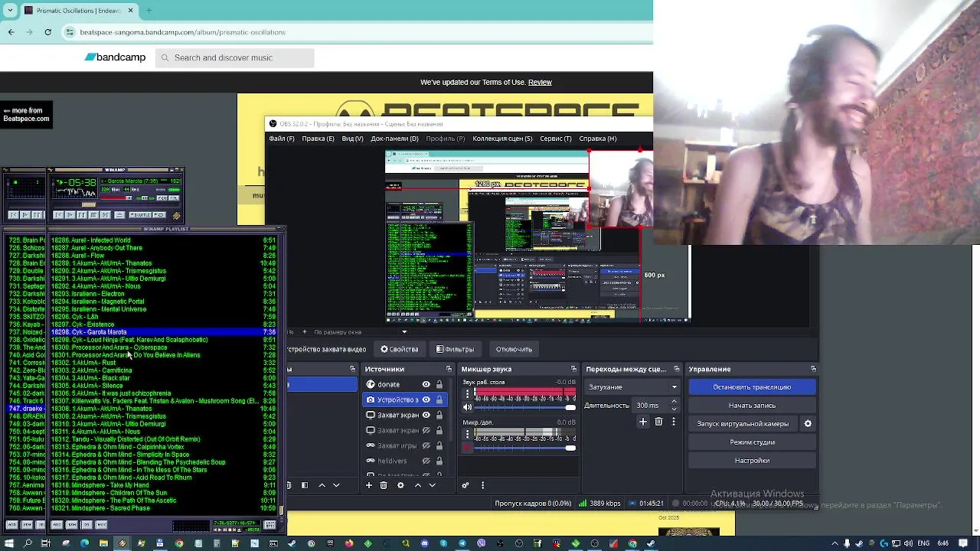
Task: Open OBS Сервис menu
Action: (x=556, y=139)
